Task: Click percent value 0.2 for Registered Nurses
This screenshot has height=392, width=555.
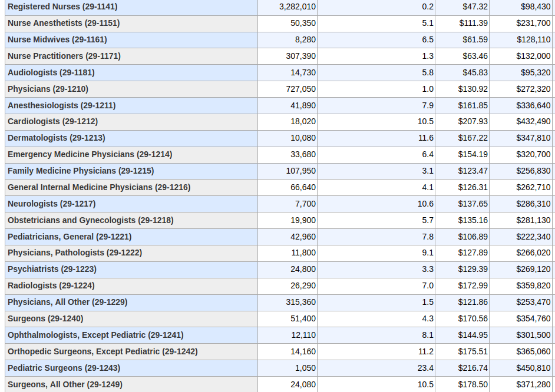Action: click(x=428, y=6)
